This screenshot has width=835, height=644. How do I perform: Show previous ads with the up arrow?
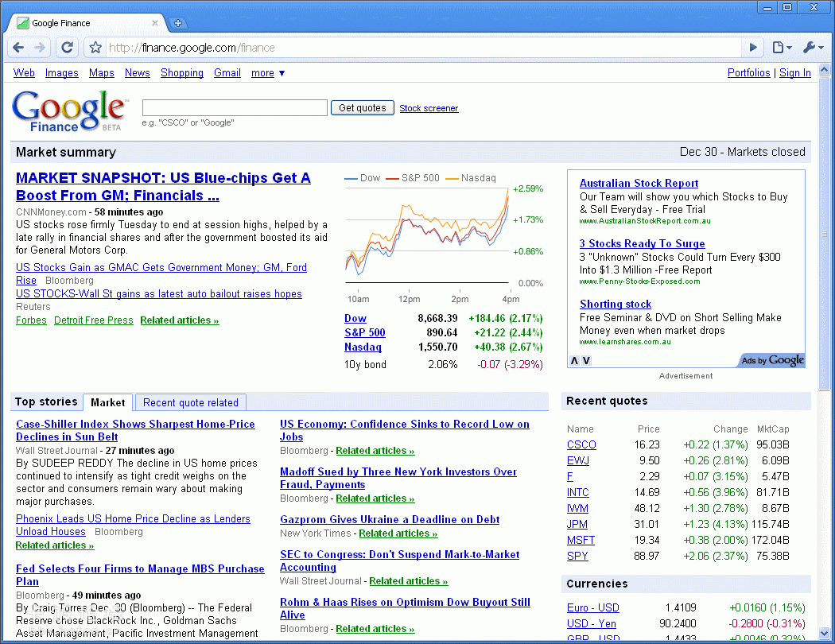click(x=574, y=361)
